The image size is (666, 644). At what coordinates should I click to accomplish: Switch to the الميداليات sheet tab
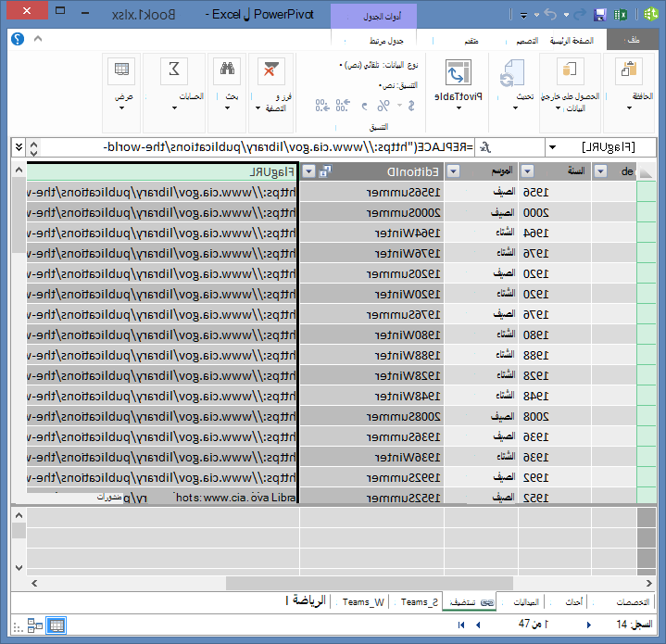tap(526, 602)
